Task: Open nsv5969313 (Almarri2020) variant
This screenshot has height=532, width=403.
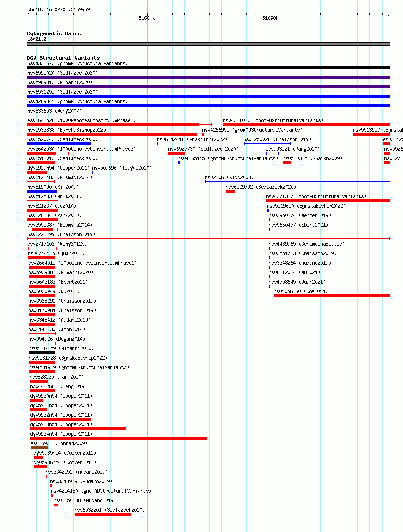Action: (60, 82)
